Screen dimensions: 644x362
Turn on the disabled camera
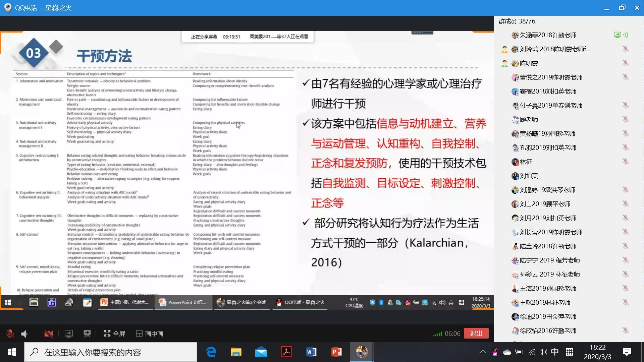pos(49,334)
